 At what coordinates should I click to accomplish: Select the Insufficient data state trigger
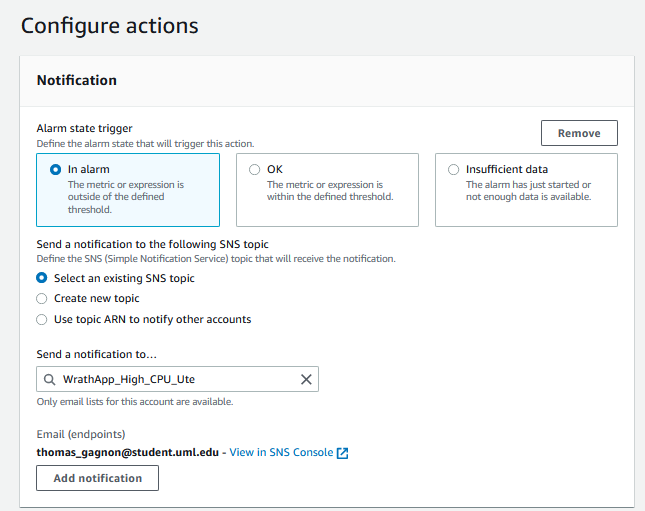pos(454,170)
